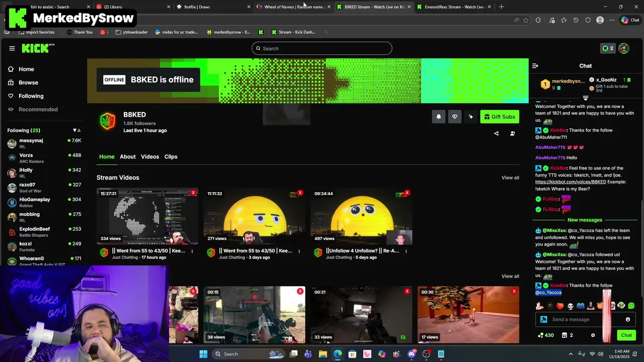Switch to the Clips tab

pyautogui.click(x=171, y=156)
